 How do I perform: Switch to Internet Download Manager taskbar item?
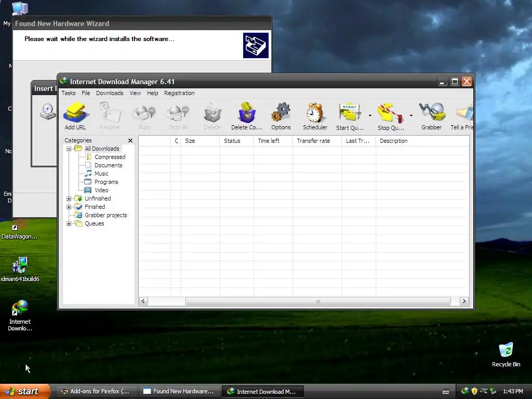262,391
